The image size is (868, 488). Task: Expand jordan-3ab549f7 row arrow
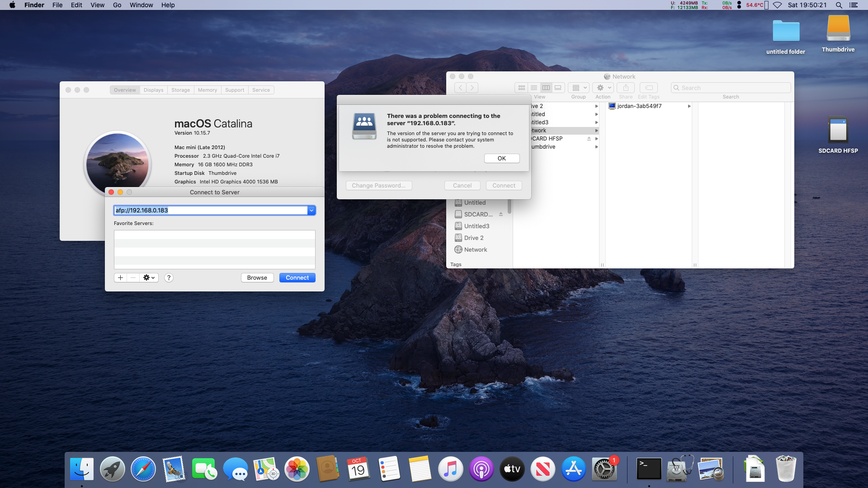tap(689, 106)
